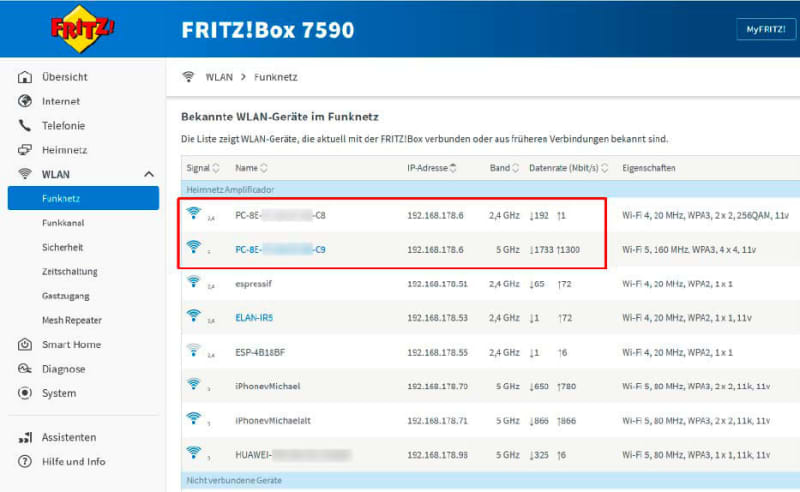Open the Heimnetz menu item

[x=64, y=150]
